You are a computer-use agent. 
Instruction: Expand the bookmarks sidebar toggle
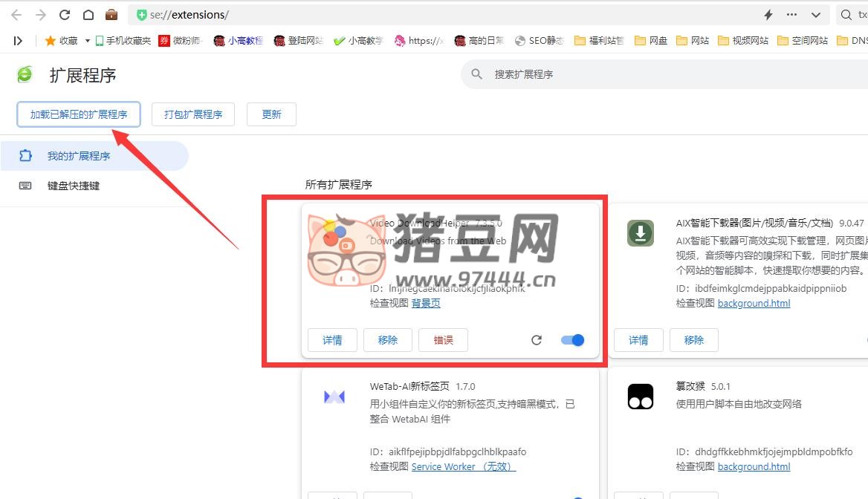point(18,41)
